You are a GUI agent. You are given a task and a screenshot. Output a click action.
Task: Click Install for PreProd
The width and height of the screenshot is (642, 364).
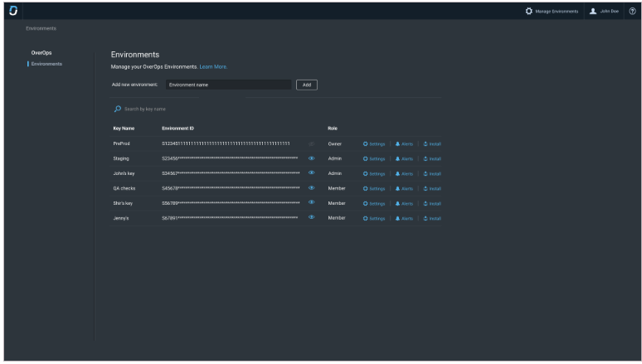click(x=432, y=144)
